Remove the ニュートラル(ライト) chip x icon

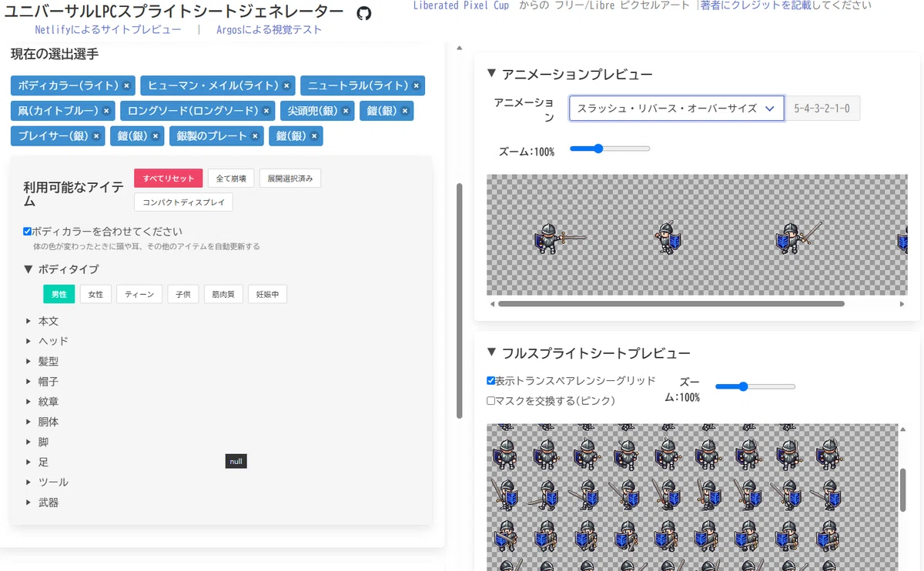tap(417, 85)
